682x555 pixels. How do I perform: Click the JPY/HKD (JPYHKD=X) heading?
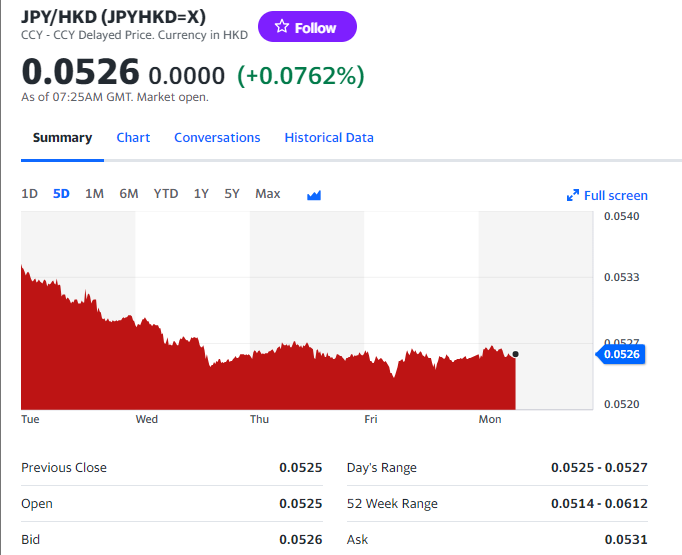click(x=113, y=17)
